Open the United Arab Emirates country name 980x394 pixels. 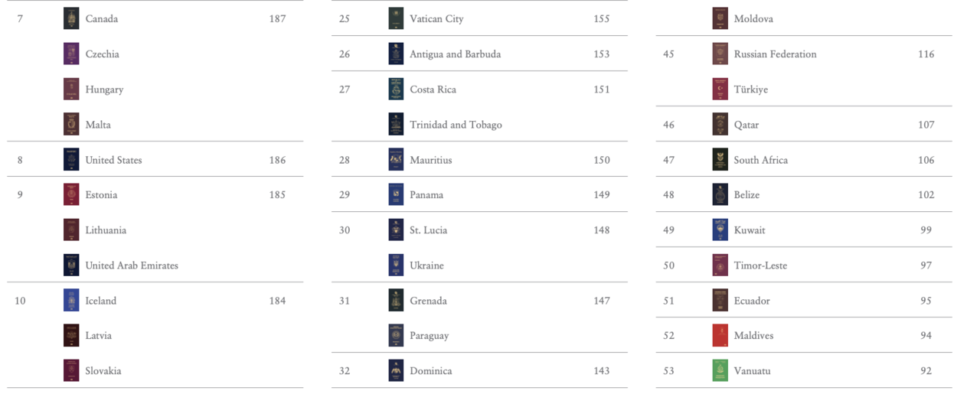[132, 265]
